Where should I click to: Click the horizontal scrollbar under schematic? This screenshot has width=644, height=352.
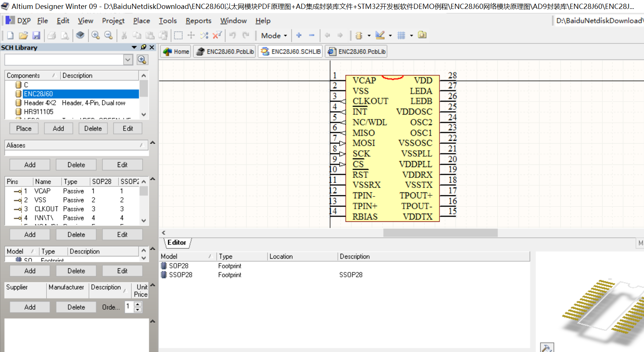pyautogui.click(x=440, y=233)
